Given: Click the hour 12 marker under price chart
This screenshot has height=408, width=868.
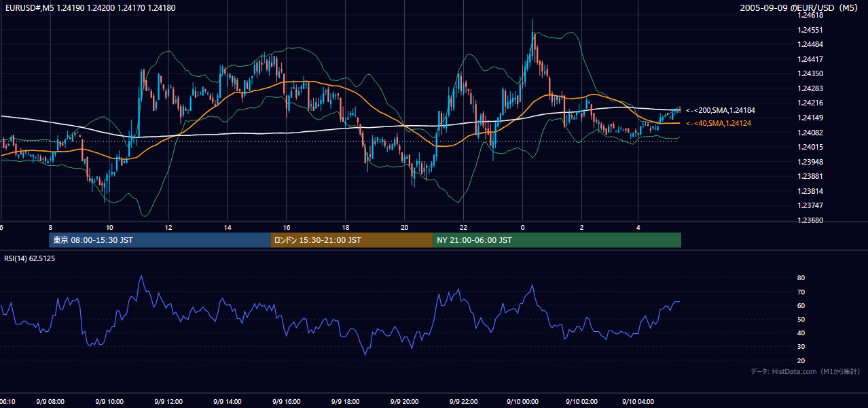Looking at the screenshot, I should point(168,227).
